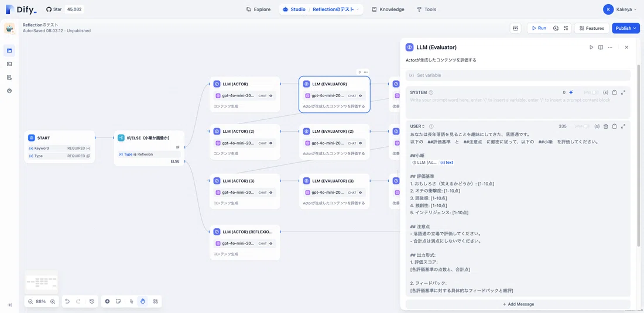
Task: Open the Publish dropdown
Action: pos(626,28)
